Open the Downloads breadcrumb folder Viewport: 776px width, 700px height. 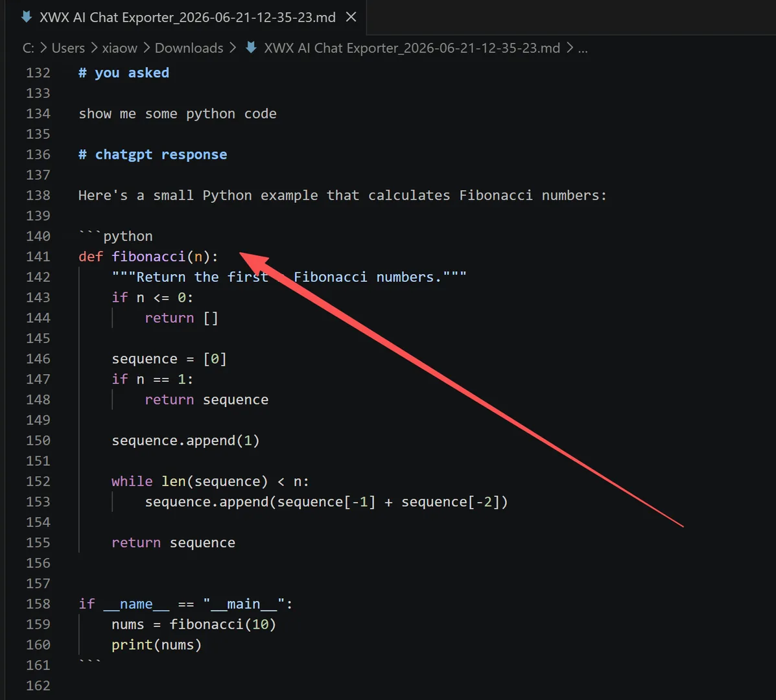[189, 48]
